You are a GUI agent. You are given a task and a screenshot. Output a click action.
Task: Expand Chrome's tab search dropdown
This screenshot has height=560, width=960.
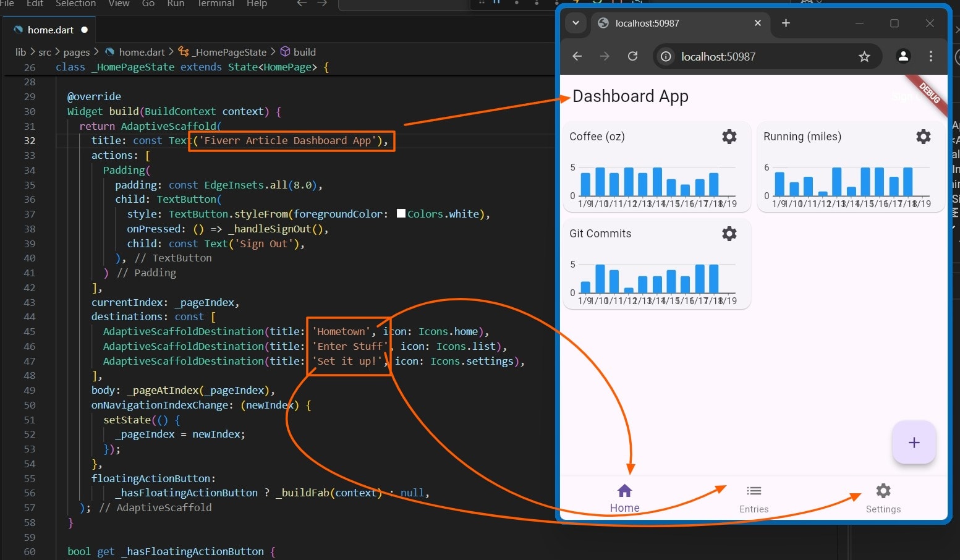pyautogui.click(x=576, y=23)
